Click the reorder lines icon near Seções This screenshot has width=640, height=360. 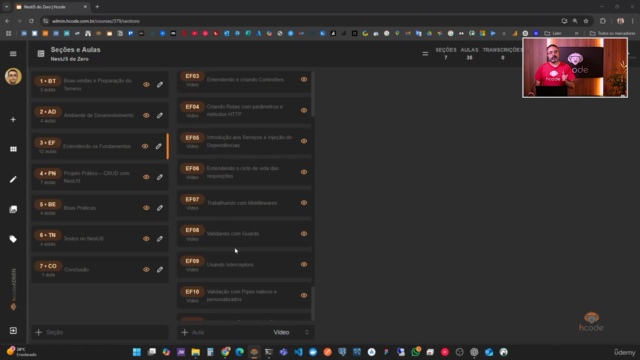pos(425,54)
